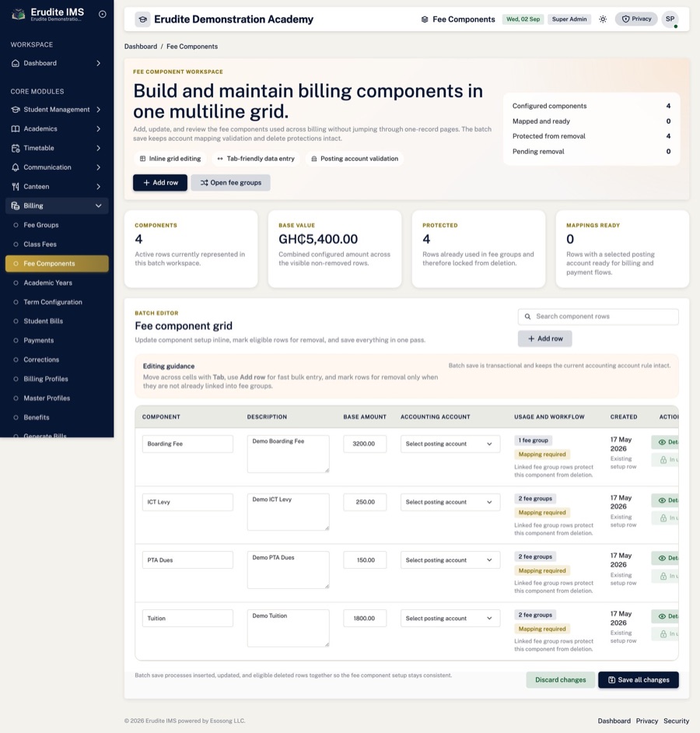Click Student Management cap icon
The image size is (700, 733).
[x=16, y=110]
